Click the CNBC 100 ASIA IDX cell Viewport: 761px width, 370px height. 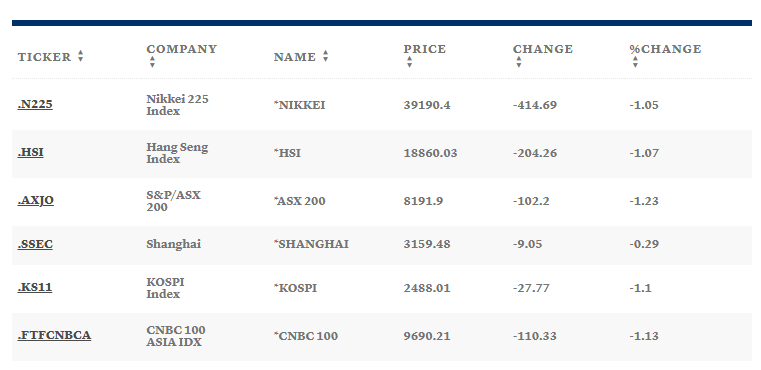176,336
